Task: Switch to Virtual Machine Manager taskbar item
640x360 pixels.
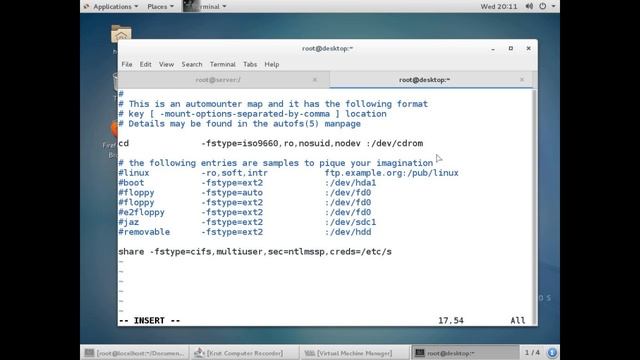Action: click(x=354, y=353)
